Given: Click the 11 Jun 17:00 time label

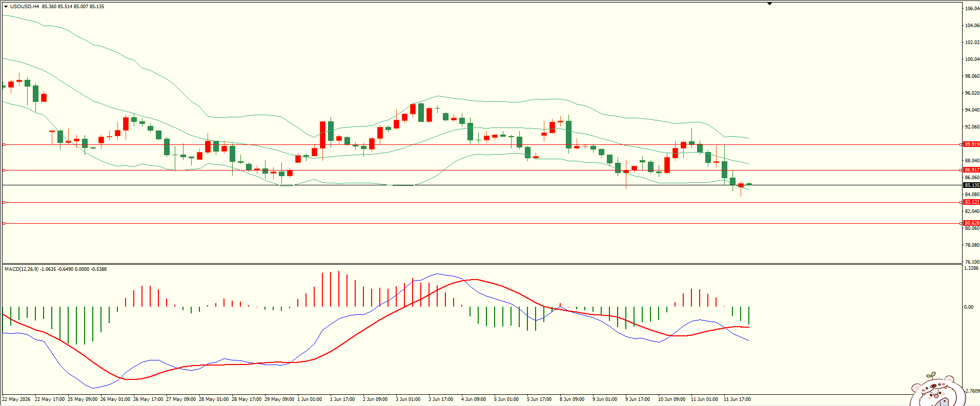Looking at the screenshot, I should pyautogui.click(x=737, y=399).
